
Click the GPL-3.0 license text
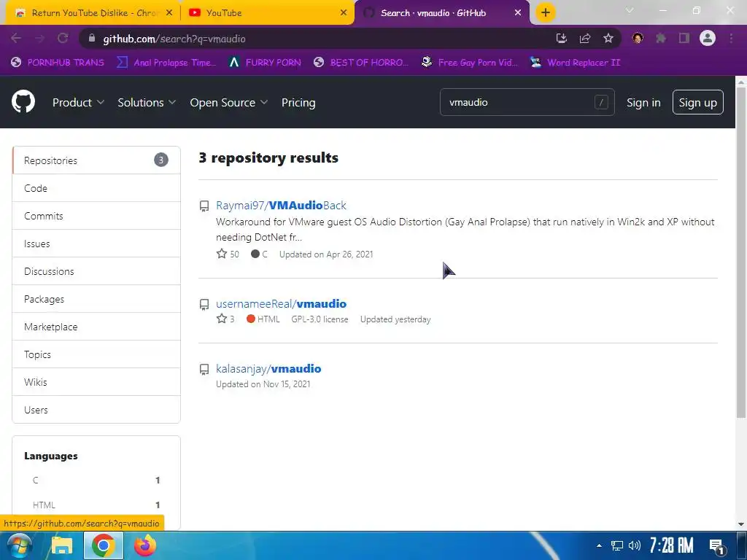[x=320, y=319]
